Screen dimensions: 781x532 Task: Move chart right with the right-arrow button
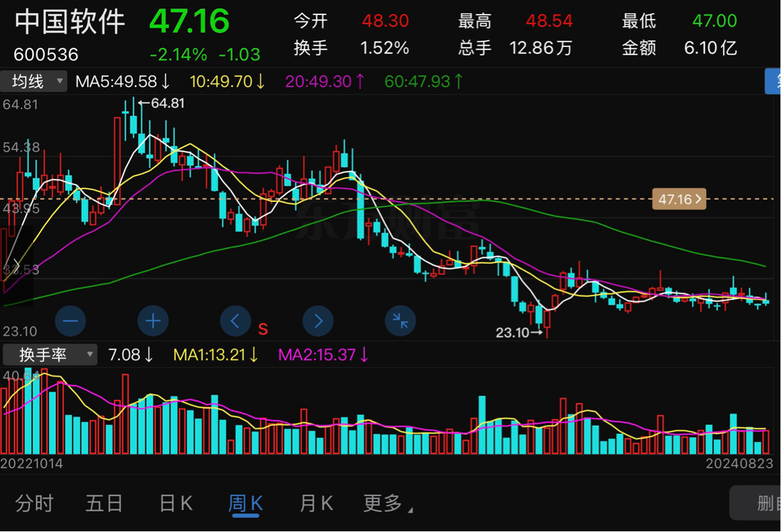click(x=318, y=321)
